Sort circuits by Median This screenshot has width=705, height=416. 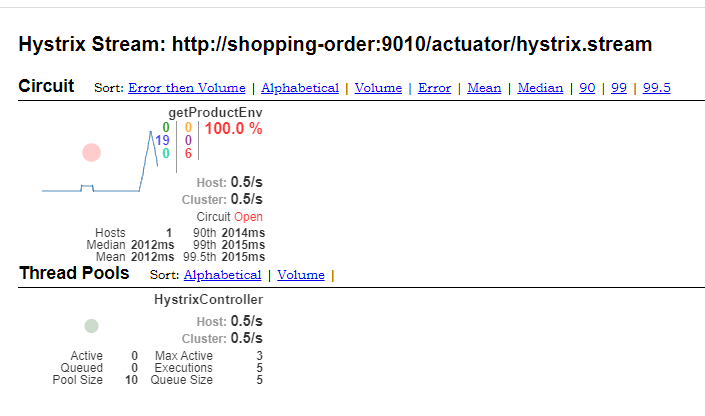[x=540, y=88]
